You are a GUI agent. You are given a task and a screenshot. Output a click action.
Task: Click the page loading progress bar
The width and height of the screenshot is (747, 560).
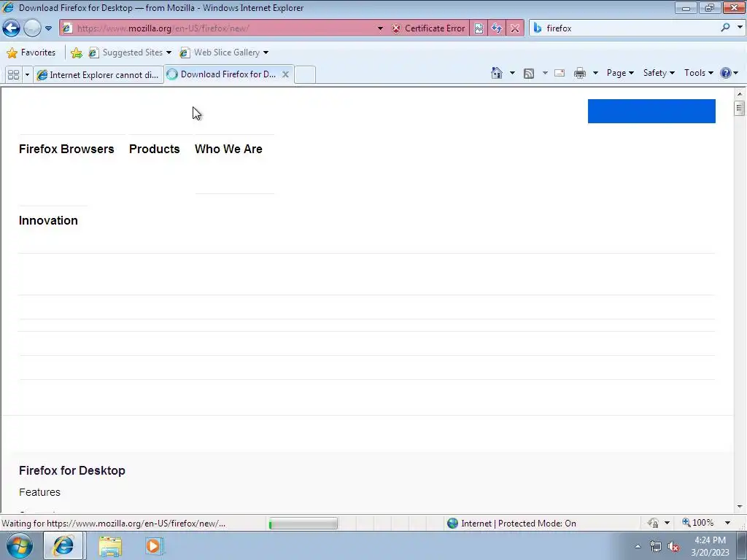(303, 524)
